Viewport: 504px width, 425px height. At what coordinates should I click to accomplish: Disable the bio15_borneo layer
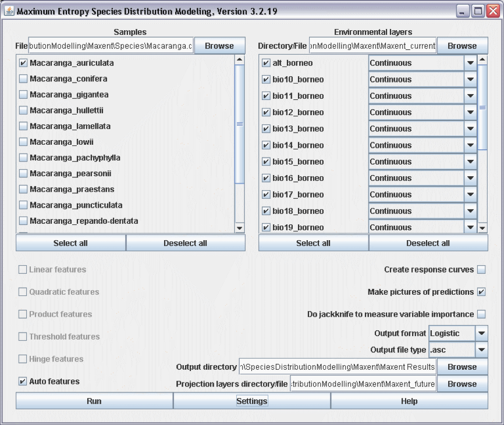(266, 162)
